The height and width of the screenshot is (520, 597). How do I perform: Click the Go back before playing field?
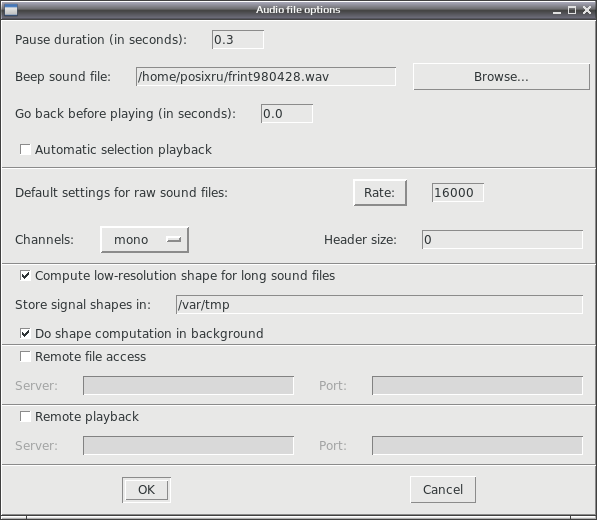tap(287, 113)
